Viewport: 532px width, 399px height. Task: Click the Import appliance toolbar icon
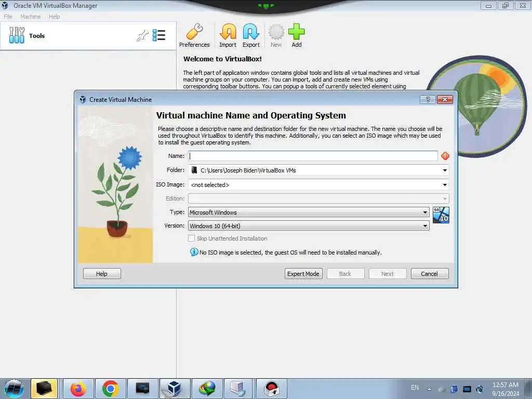[228, 36]
